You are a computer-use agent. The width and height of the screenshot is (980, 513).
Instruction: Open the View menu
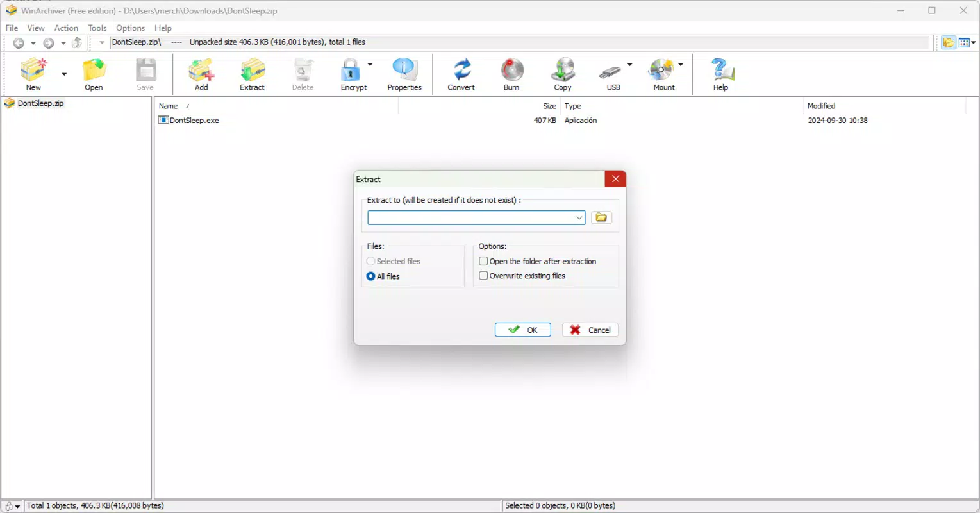tap(36, 28)
